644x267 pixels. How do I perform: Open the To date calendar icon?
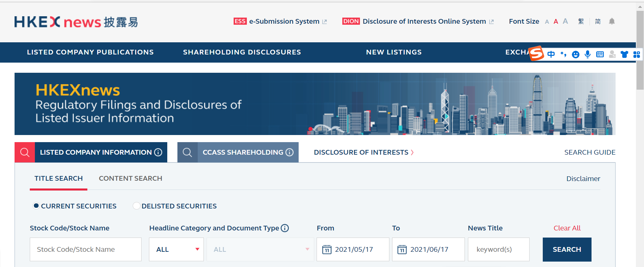[402, 249]
